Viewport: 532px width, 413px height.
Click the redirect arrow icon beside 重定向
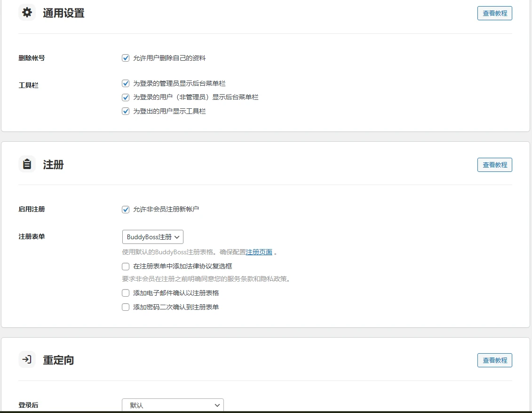click(x=27, y=360)
